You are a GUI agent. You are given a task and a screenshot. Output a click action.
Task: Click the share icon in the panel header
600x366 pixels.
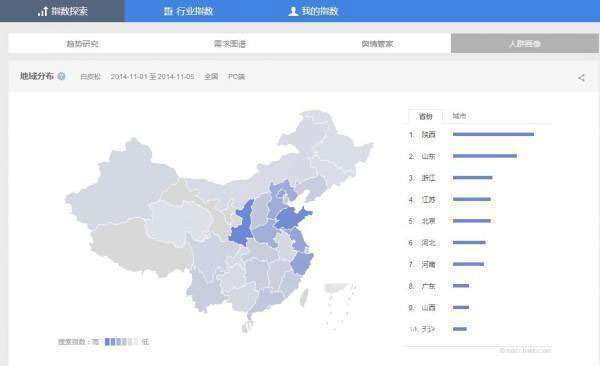tap(582, 78)
